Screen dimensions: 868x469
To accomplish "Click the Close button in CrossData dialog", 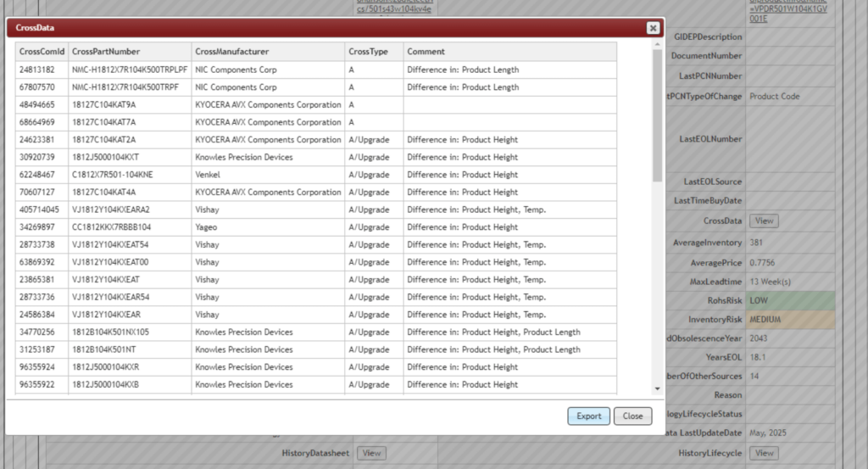I will point(632,416).
